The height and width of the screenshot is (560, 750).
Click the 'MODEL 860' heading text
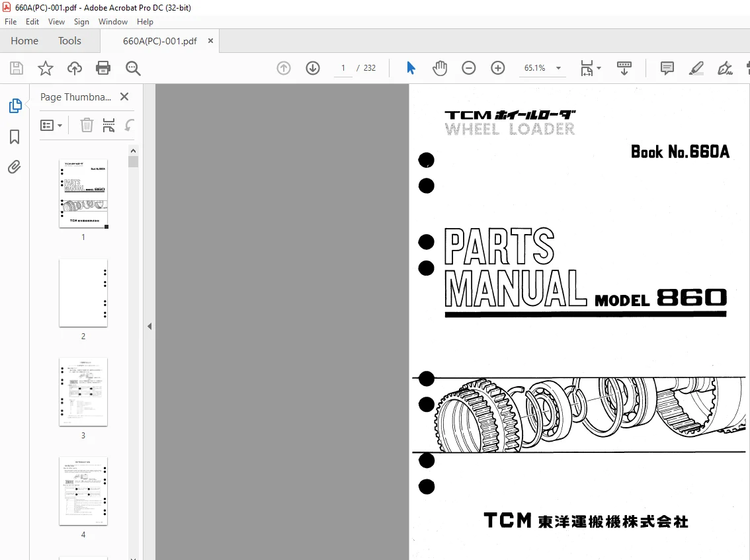tap(661, 298)
